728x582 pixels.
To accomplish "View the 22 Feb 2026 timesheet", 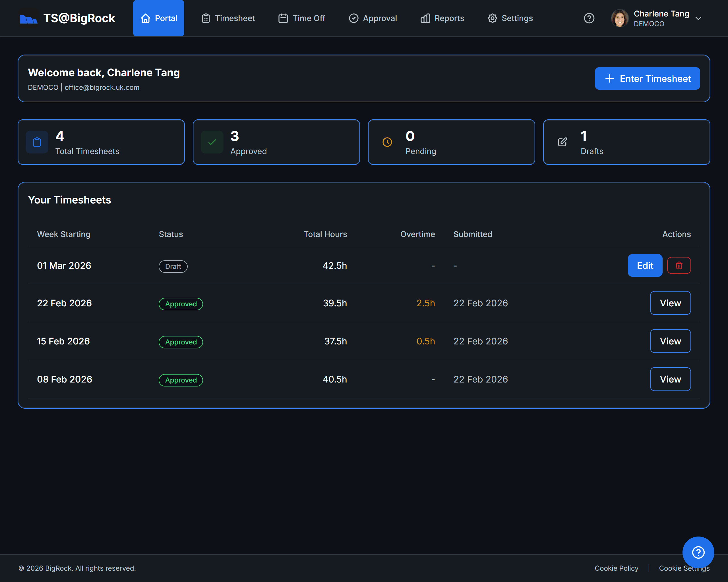I will (670, 303).
